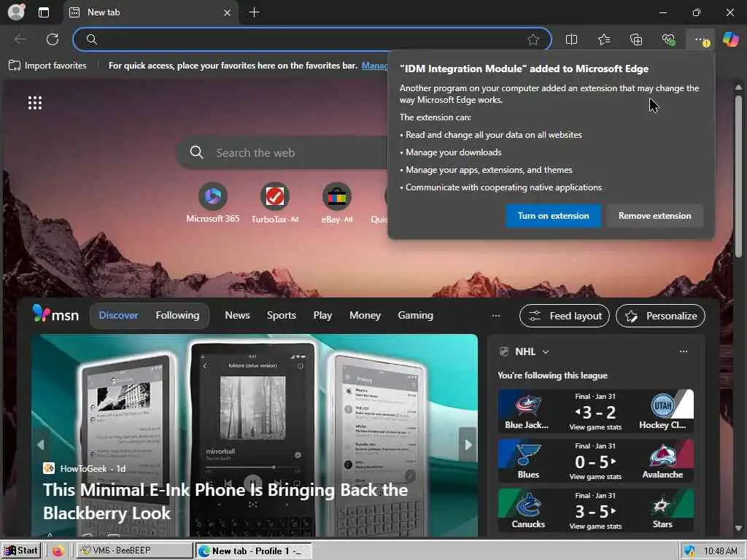
Task: Open the tab actions menu icon
Action: tap(43, 12)
